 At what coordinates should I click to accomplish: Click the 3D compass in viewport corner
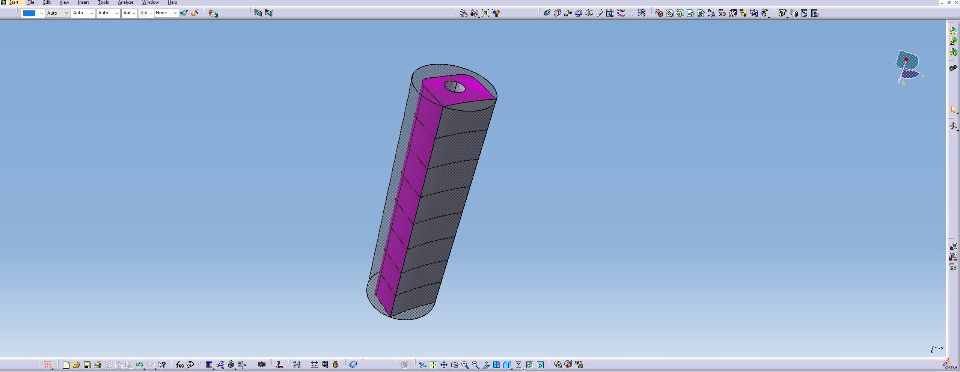(908, 67)
